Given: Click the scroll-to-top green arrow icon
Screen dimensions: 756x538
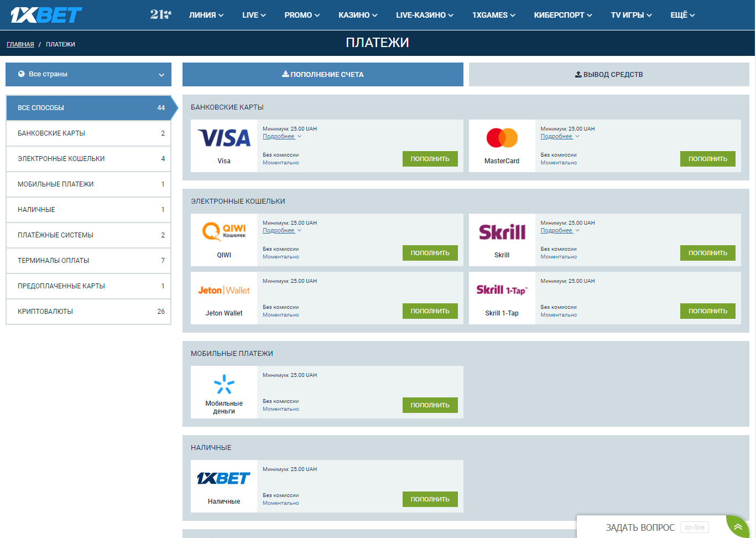Looking at the screenshot, I should [738, 526].
